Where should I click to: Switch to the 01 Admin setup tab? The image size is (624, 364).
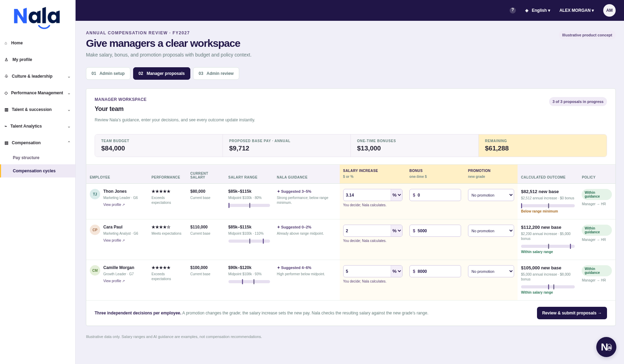[x=108, y=73]
